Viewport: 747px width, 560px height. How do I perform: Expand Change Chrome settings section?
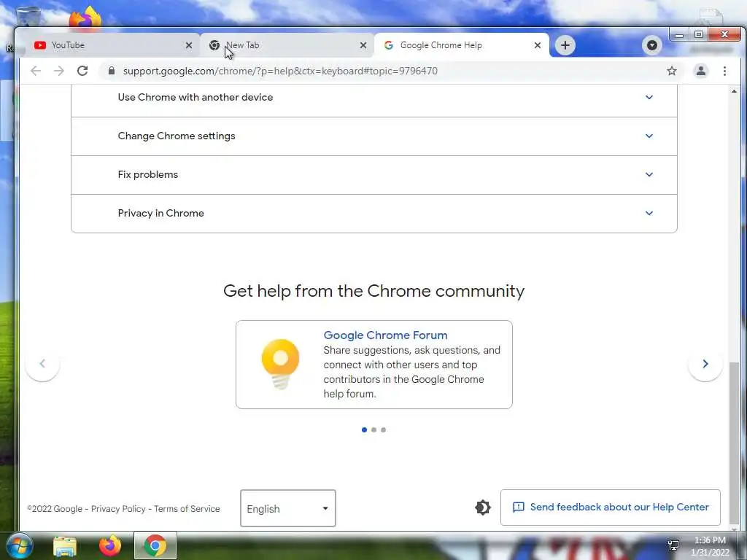[374, 136]
